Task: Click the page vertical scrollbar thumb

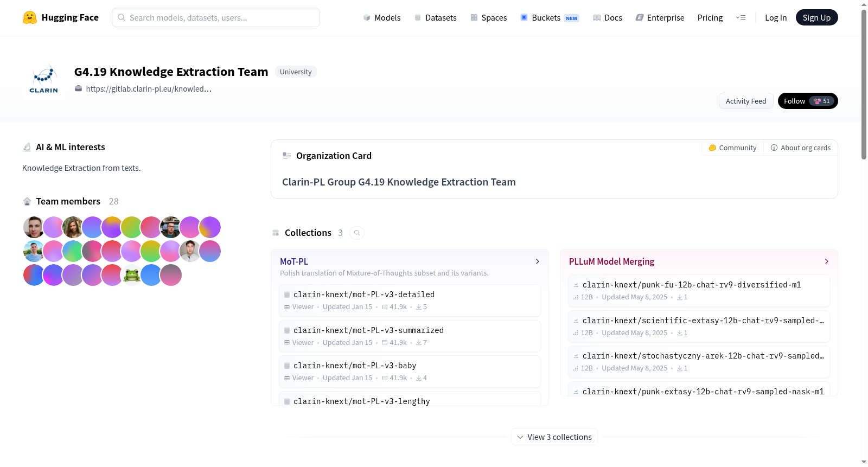Action: [864, 85]
